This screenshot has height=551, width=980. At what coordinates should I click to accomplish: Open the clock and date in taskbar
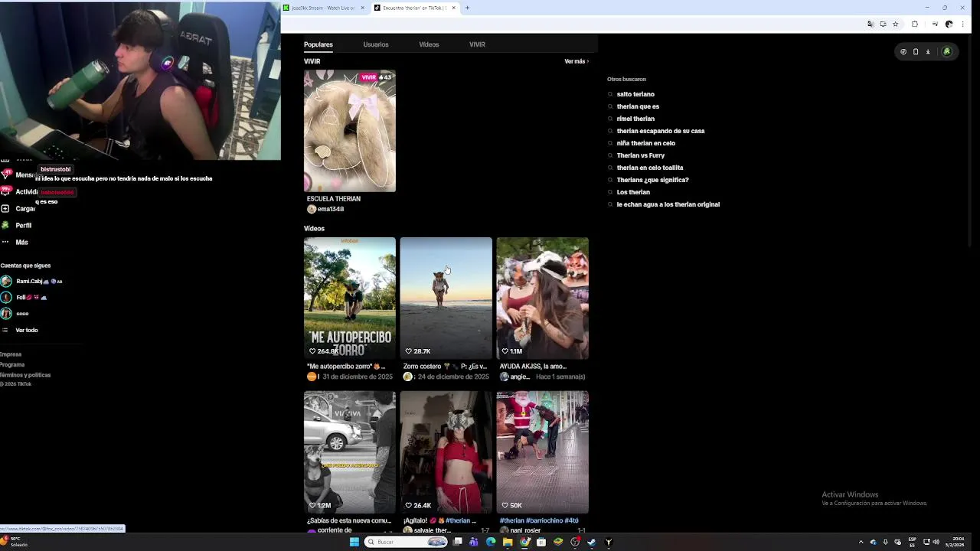(955, 542)
